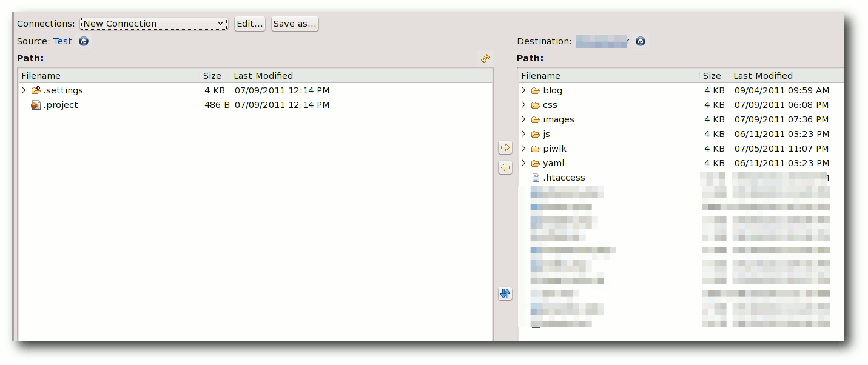Viewport: 868px width, 365px height.
Task: Expand the blog folder
Action: point(523,90)
